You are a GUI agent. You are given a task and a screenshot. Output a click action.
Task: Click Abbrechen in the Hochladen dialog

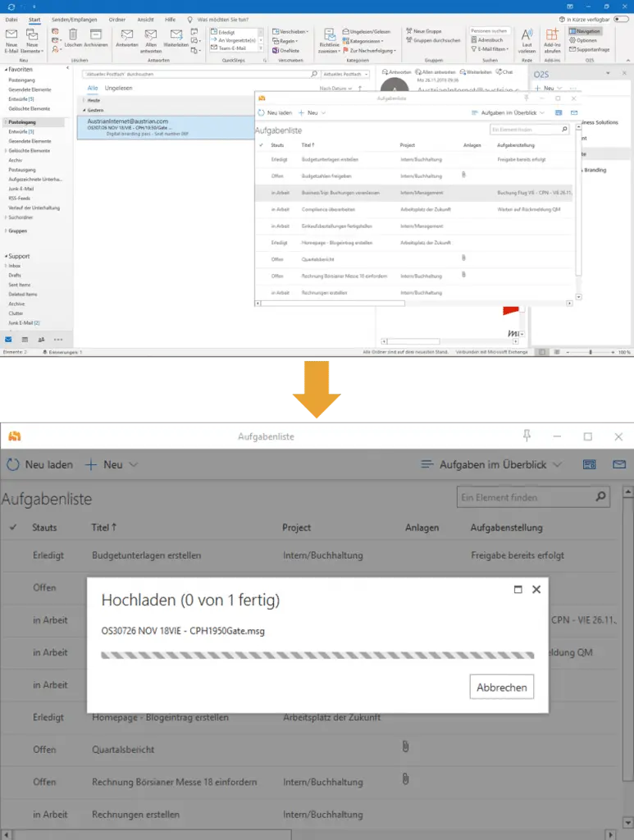[502, 687]
